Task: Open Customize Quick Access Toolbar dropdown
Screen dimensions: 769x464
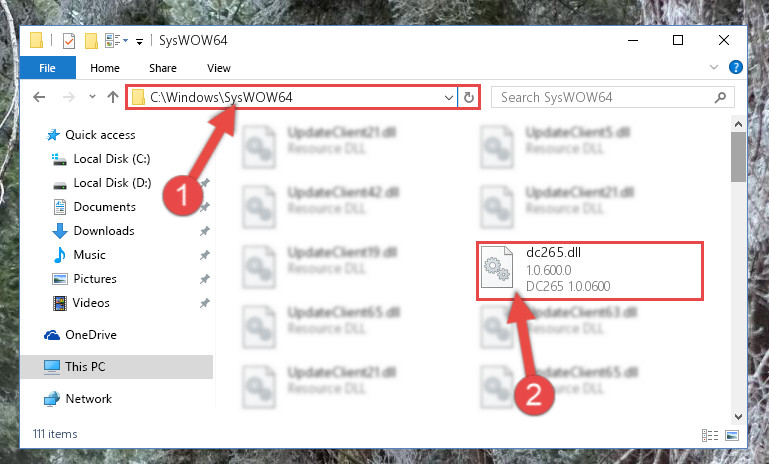Action: (x=139, y=42)
